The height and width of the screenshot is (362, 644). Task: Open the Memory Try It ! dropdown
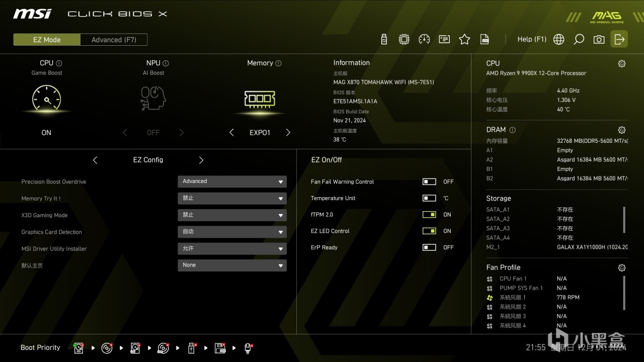(x=232, y=198)
